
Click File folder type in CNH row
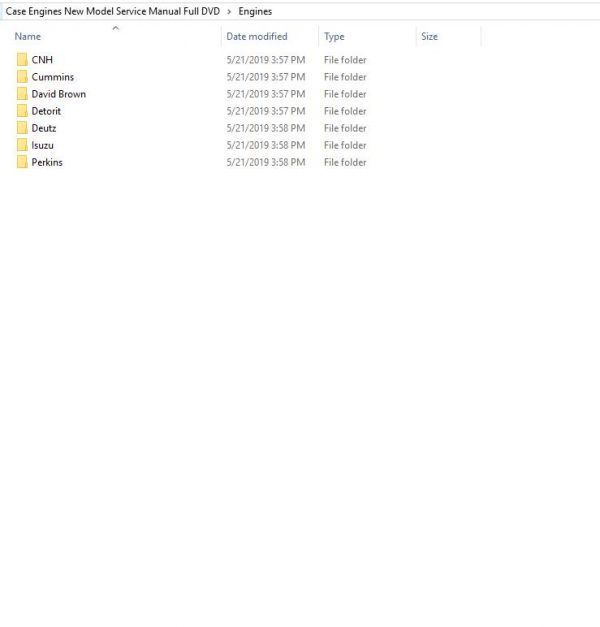click(345, 60)
